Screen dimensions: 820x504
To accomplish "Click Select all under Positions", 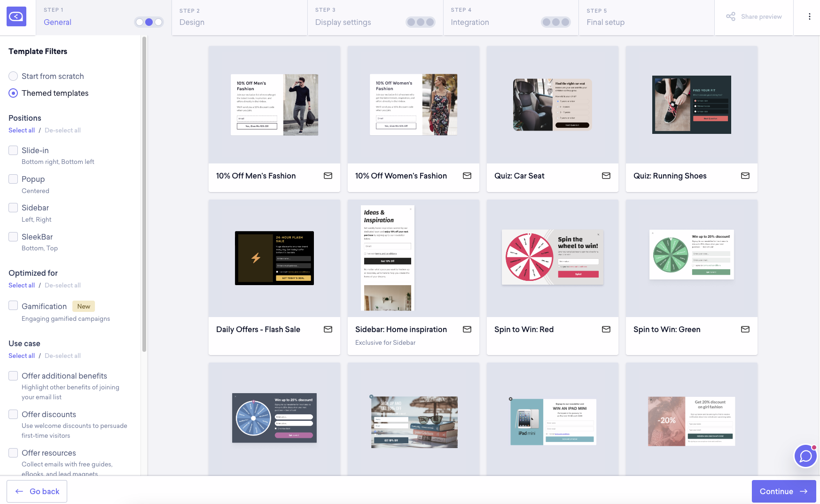I will [x=22, y=130].
